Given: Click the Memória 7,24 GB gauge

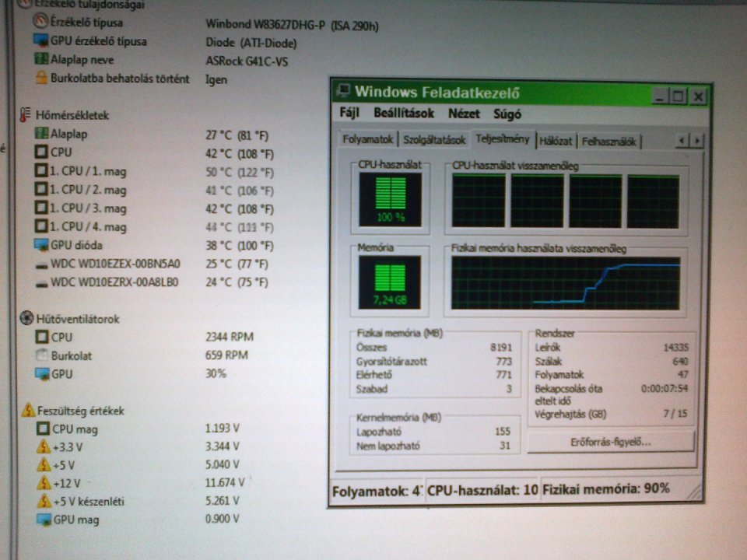Looking at the screenshot, I should [x=390, y=282].
